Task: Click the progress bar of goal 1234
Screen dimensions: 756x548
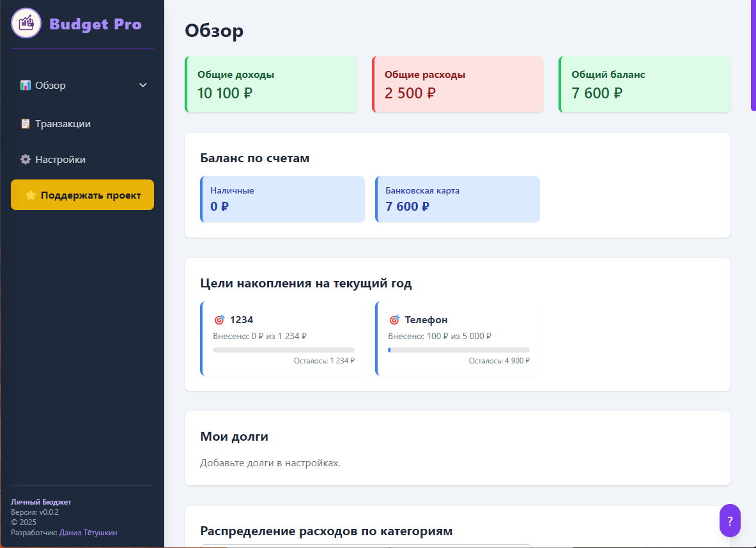Action: 283,349
